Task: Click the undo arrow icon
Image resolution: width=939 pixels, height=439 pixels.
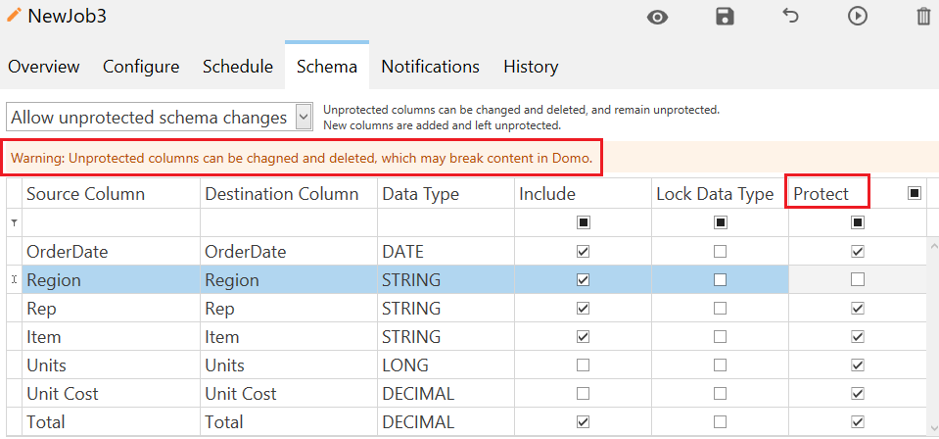Action: pos(791,16)
